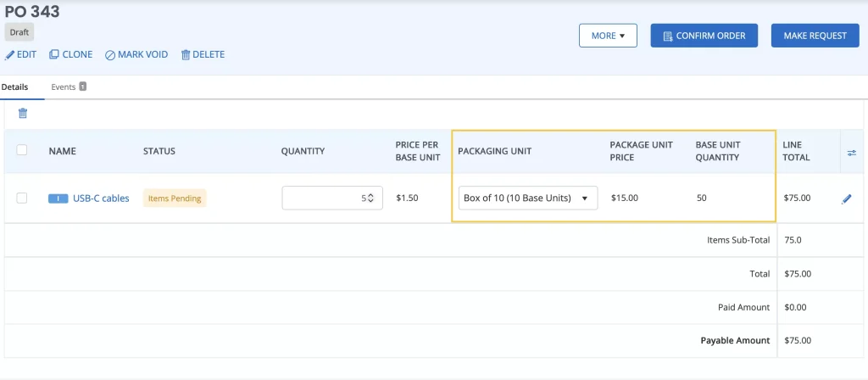Open the Packaging Unit dropdown
The height and width of the screenshot is (380, 868).
coord(528,198)
